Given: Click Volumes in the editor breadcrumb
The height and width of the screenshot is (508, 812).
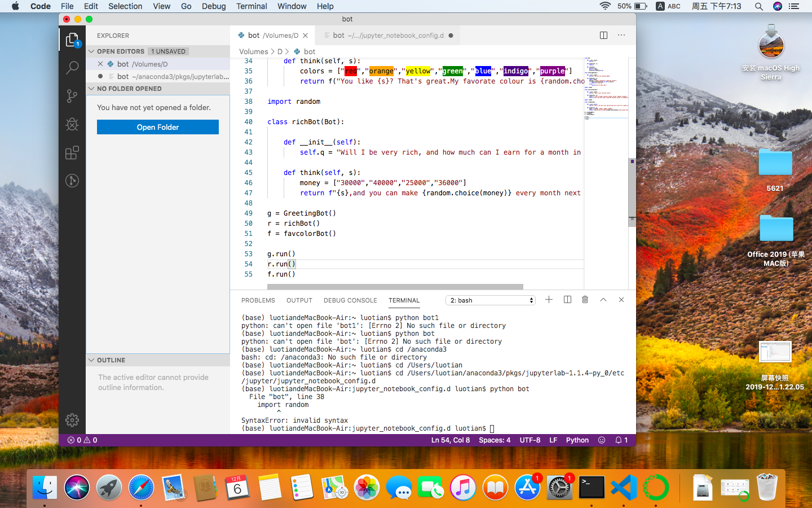Looking at the screenshot, I should tap(254, 51).
